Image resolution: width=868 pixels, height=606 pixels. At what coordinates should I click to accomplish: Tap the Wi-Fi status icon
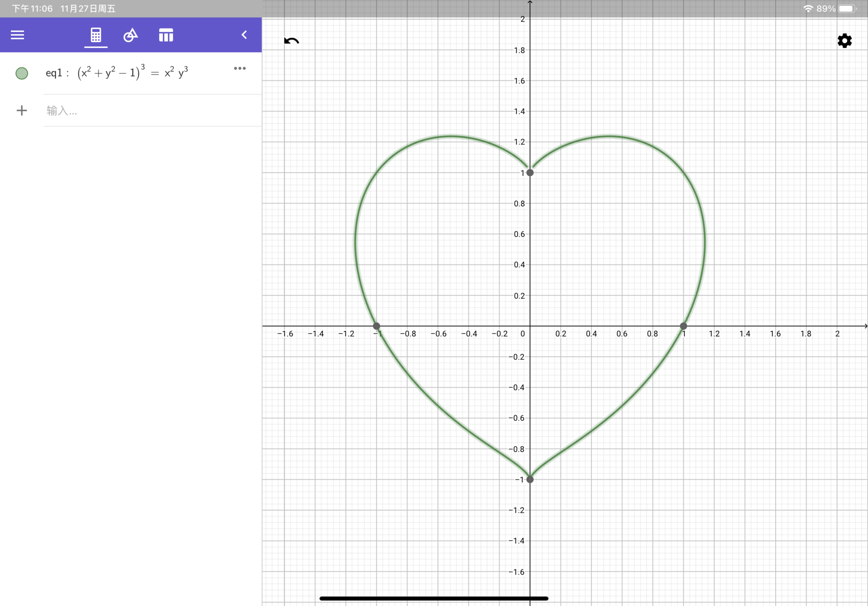pos(808,9)
